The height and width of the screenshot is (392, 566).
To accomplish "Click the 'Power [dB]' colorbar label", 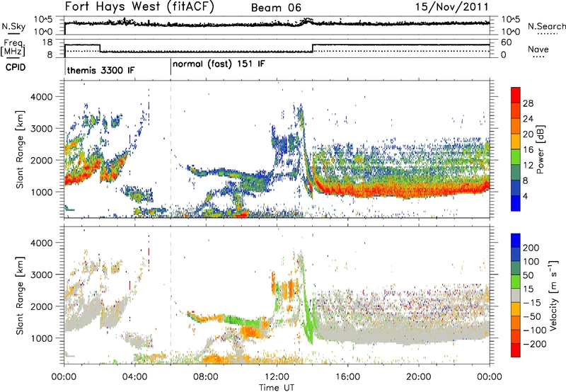I will tap(540, 149).
